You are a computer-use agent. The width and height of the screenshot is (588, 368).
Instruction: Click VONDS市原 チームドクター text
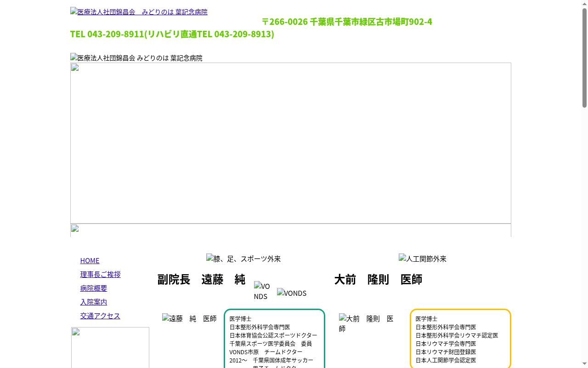tap(266, 352)
